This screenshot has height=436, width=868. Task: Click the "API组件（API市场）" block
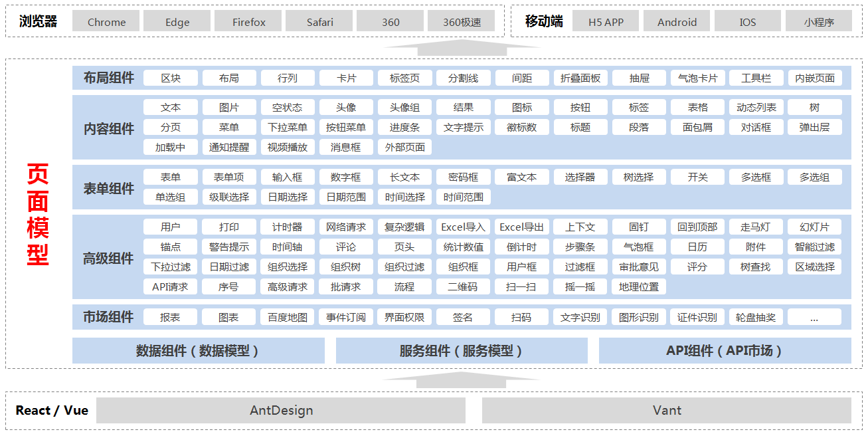point(725,350)
